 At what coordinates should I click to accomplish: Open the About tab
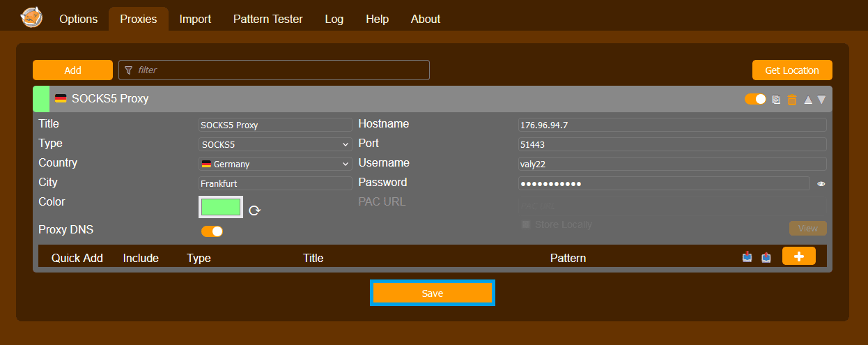426,19
